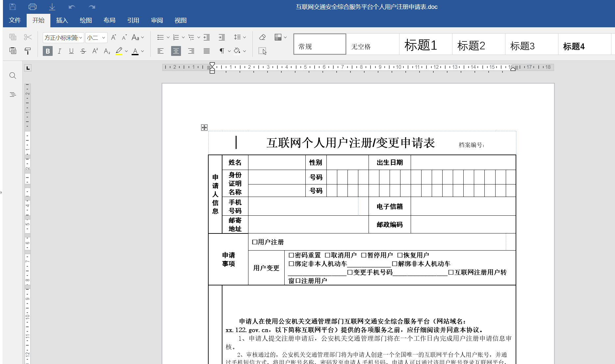Justify paragraph text
Viewport: 615px width, 364px height.
point(207,51)
